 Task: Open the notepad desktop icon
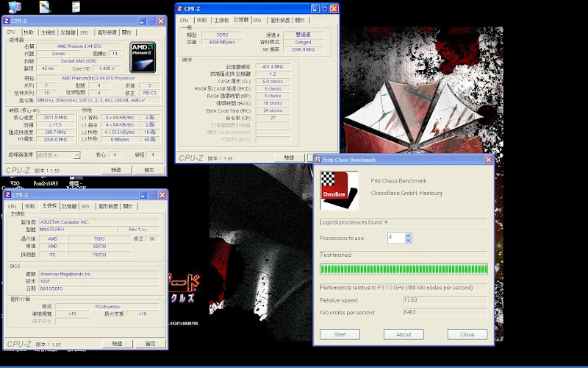pyautogui.click(x=76, y=7)
